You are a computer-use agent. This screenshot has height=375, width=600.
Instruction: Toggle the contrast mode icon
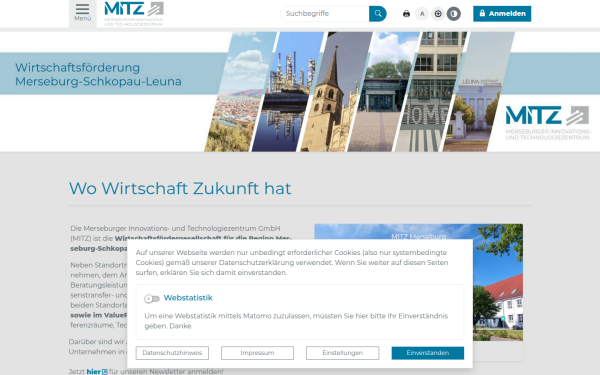(453, 14)
